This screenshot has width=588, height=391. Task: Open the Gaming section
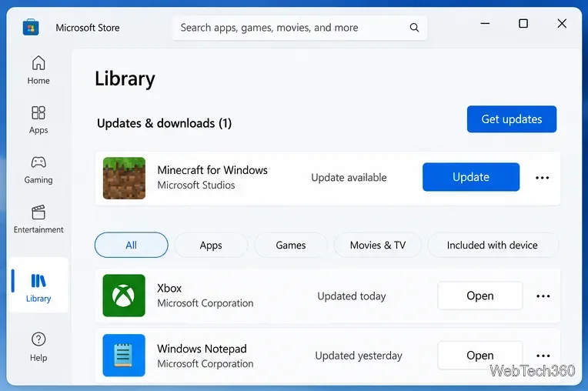point(38,170)
